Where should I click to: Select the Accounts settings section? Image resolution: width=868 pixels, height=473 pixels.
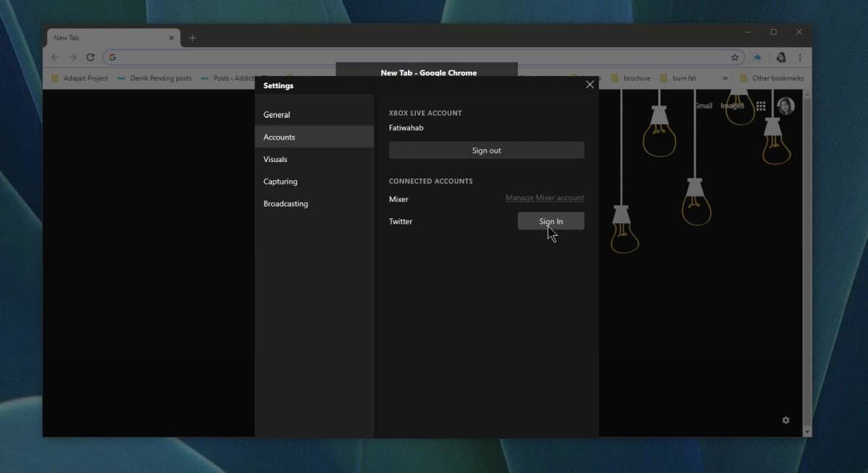314,137
